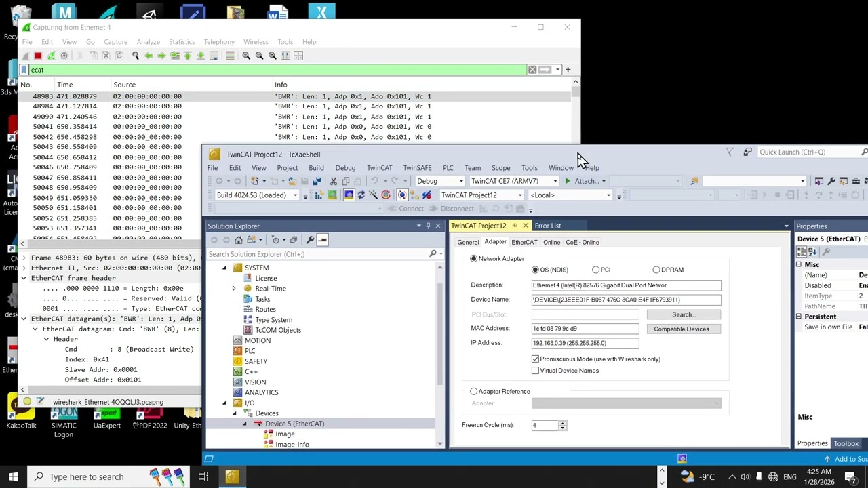This screenshot has height=488, width=868.
Task: Zoom in Wireshark text
Action: (x=246, y=56)
